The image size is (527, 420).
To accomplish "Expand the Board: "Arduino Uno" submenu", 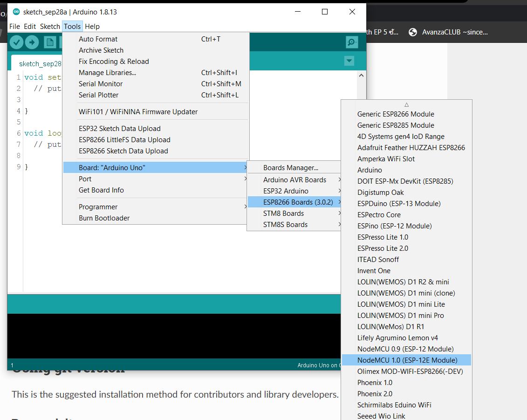I will pos(156,167).
